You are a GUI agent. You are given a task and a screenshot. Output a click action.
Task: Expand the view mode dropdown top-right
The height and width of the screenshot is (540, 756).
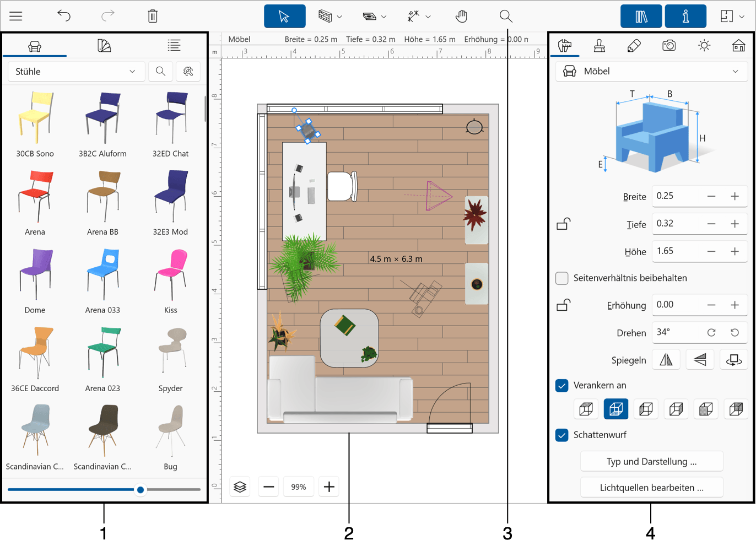tap(732, 16)
